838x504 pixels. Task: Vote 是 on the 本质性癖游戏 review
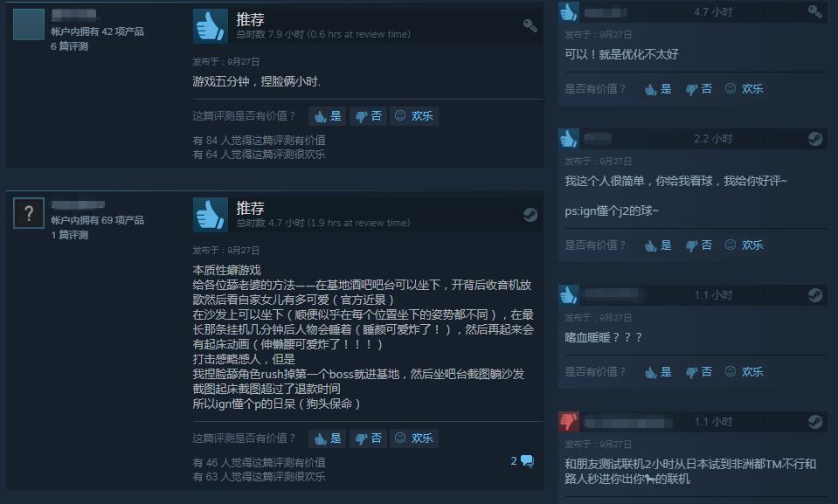pos(327,438)
